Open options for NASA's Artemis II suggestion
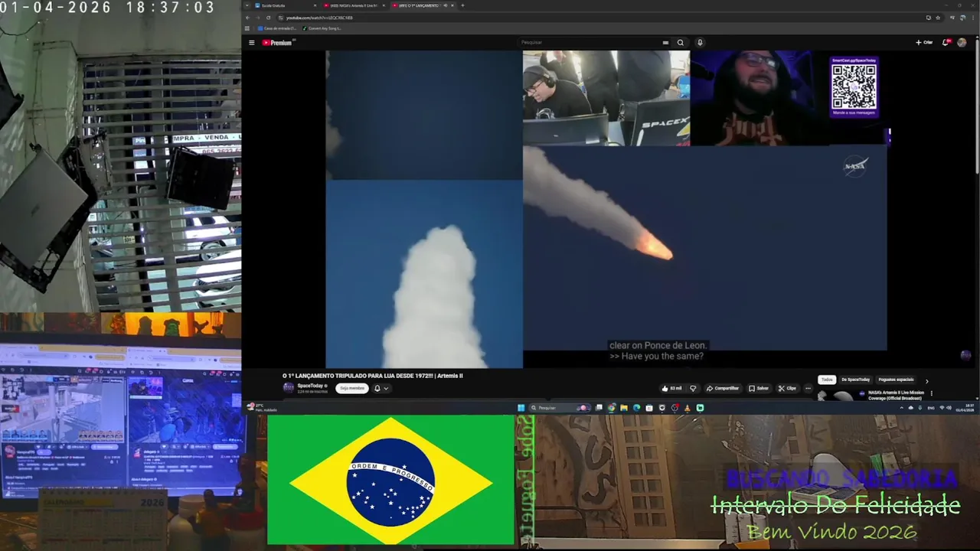The height and width of the screenshot is (551, 980). (932, 393)
